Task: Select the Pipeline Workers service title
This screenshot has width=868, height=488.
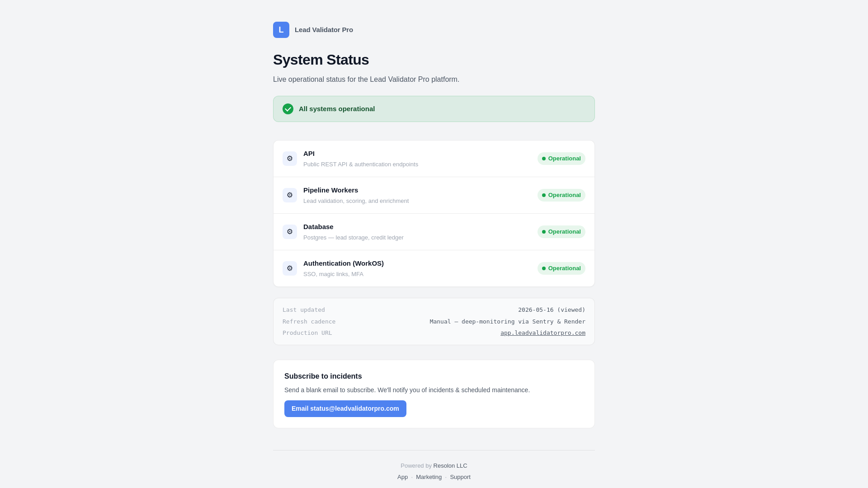Action: (x=330, y=190)
